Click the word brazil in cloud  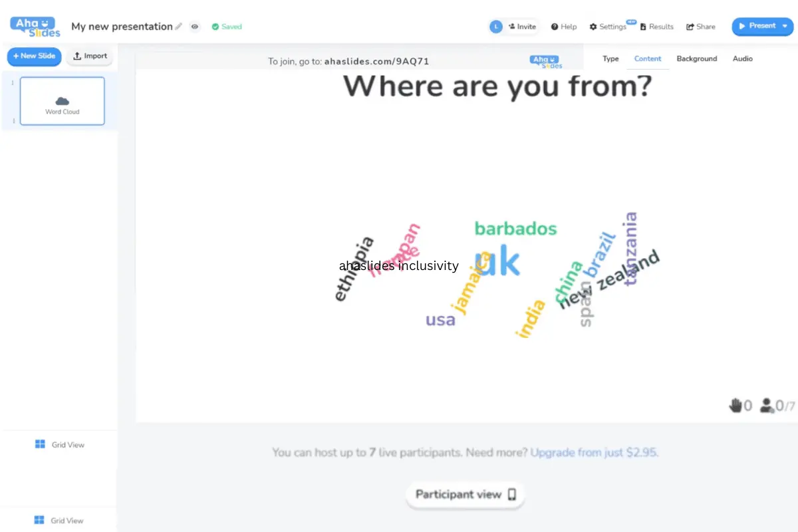point(600,253)
